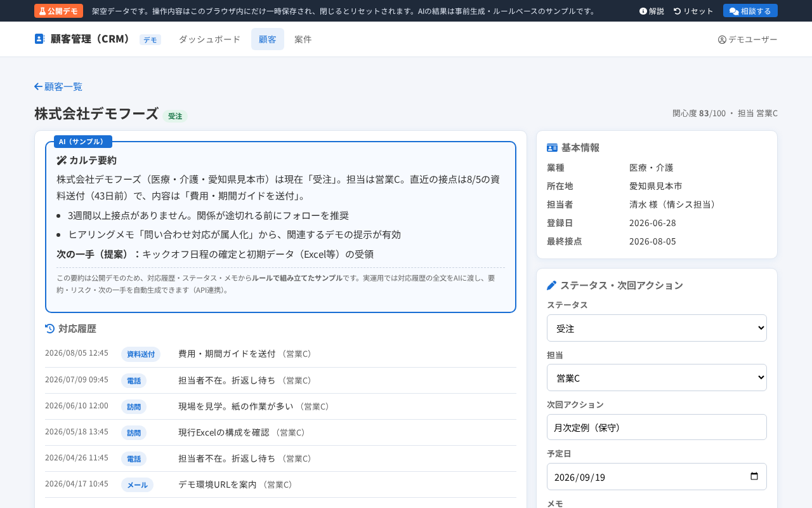Click the chat bubbles icon in 相談する

[x=734, y=11]
